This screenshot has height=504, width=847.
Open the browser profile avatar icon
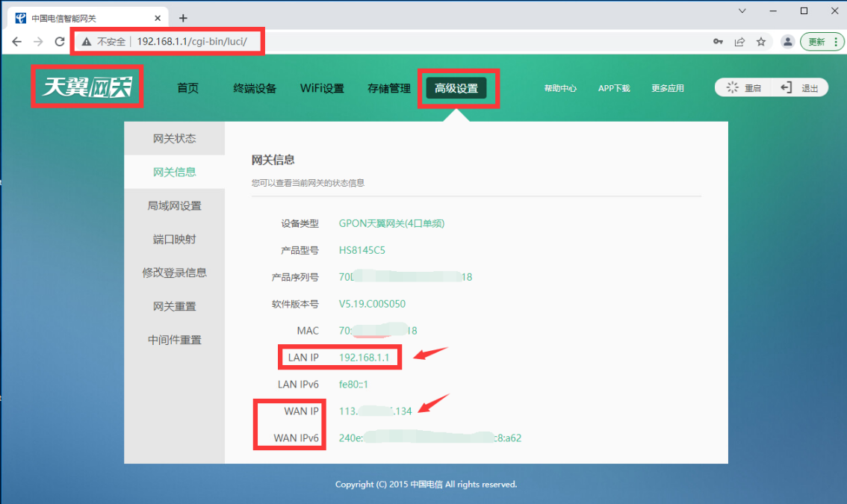coord(787,42)
